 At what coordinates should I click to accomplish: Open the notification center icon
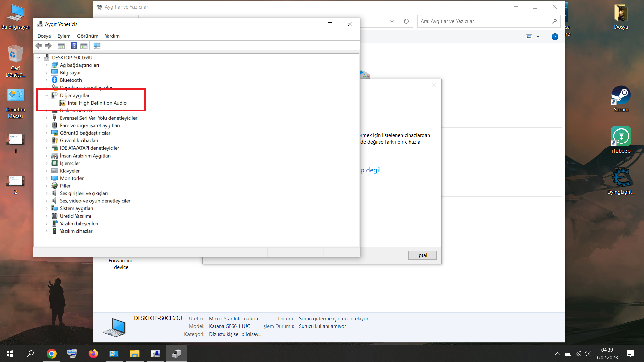630,353
